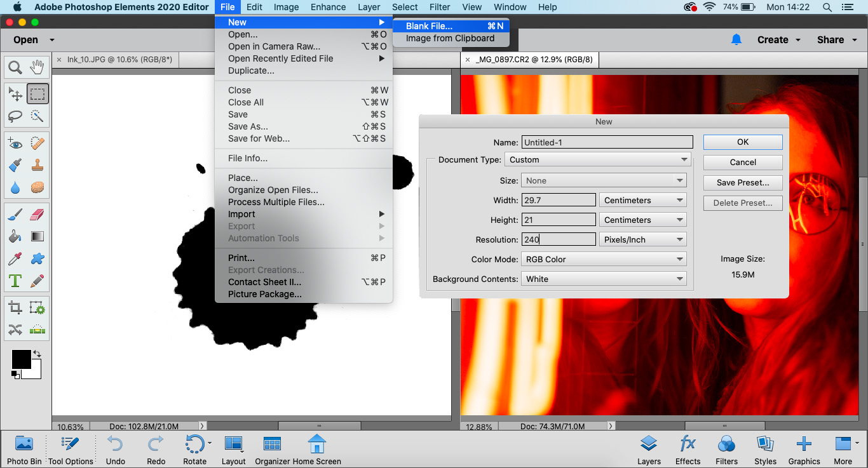The image size is (868, 468).
Task: Select the Zoom tool in toolbox
Action: pyautogui.click(x=15, y=67)
